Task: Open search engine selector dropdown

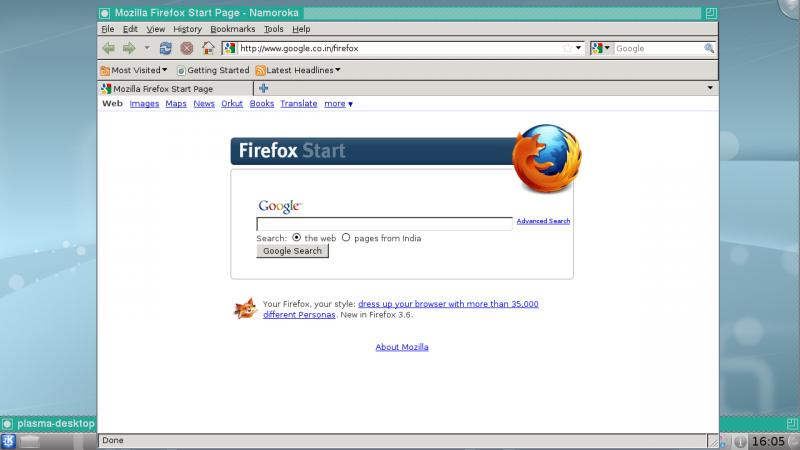Action: 601,48
